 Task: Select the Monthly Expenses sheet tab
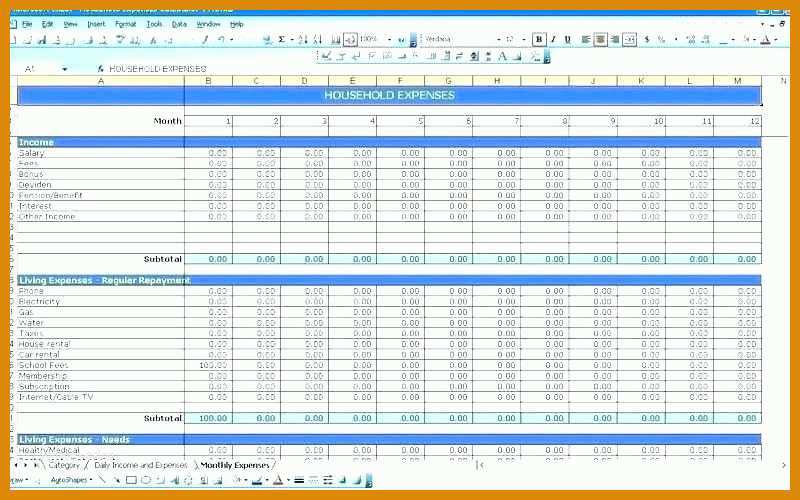(x=235, y=465)
